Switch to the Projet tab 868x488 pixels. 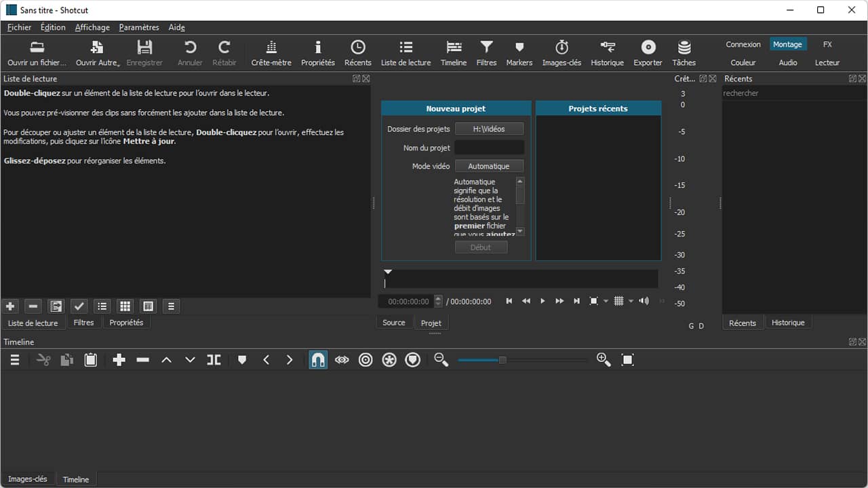[431, 323]
